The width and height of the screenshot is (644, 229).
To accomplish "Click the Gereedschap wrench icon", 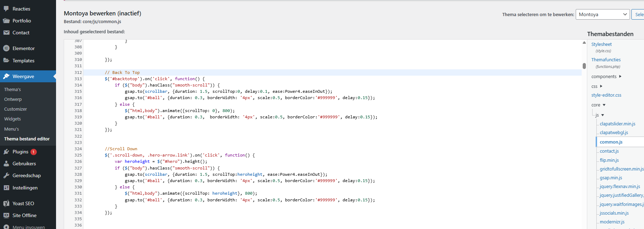I will tap(6, 175).
